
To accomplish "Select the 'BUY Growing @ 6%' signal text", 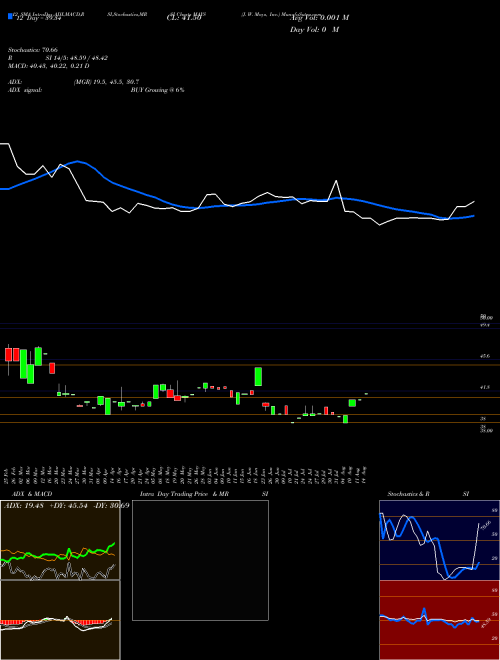I will 157,90.
